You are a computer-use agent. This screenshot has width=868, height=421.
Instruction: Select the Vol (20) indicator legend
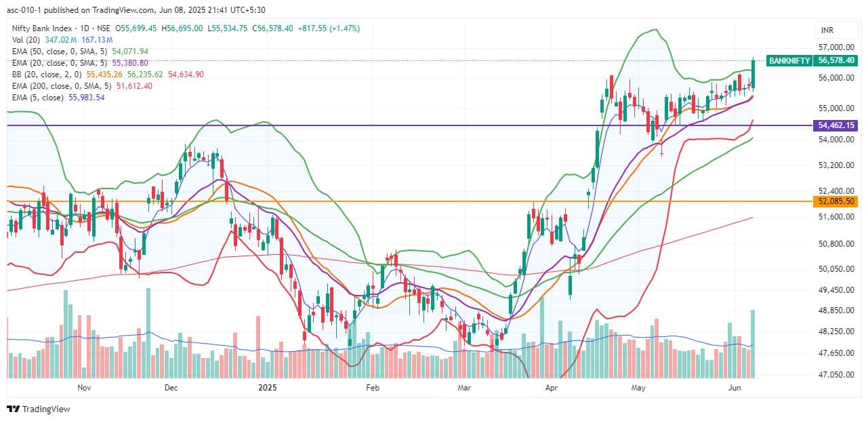tap(27, 40)
